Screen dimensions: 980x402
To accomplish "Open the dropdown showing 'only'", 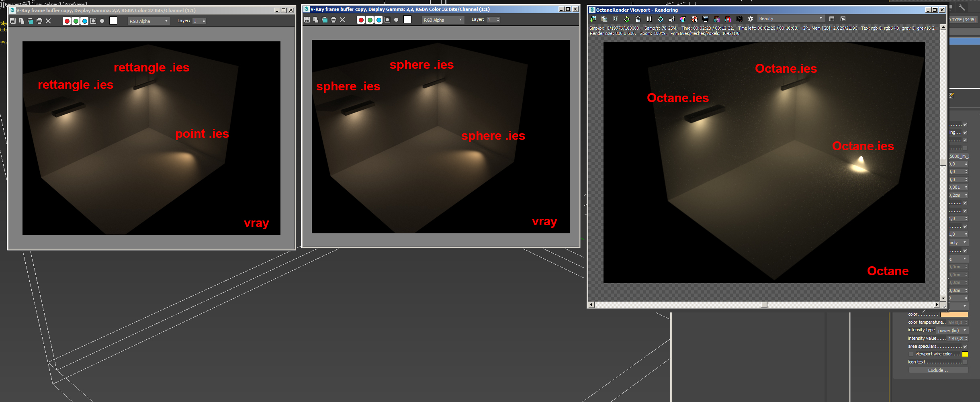I will pyautogui.click(x=959, y=243).
